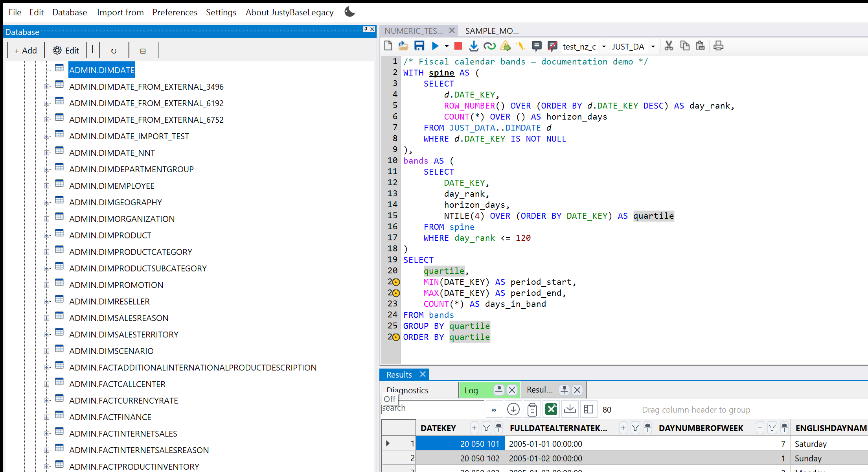Toggle the approximate-match search button
The image size is (868, 472).
point(494,409)
